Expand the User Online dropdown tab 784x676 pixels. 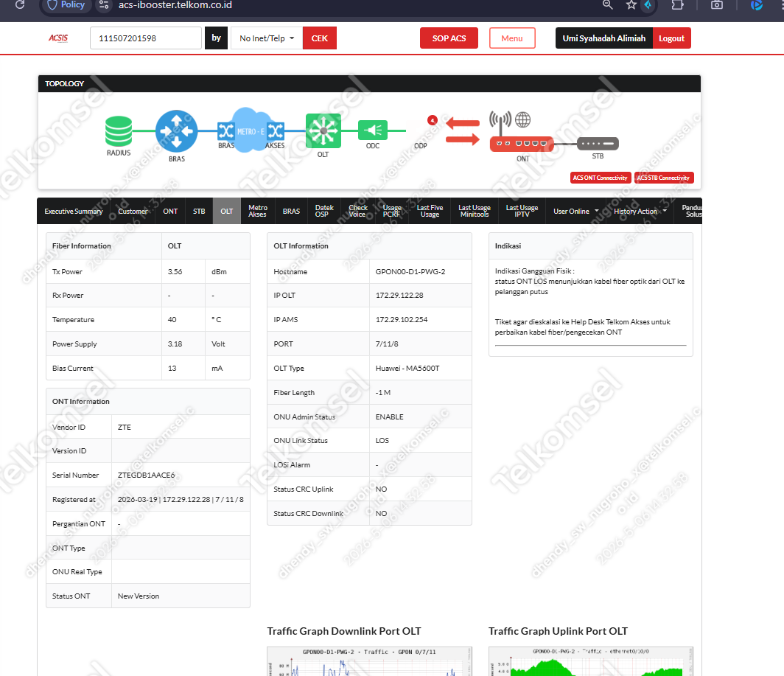[x=576, y=211]
